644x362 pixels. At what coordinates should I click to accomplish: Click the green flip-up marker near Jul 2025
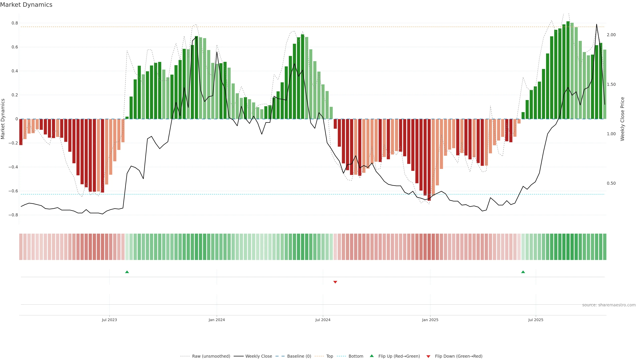(523, 272)
